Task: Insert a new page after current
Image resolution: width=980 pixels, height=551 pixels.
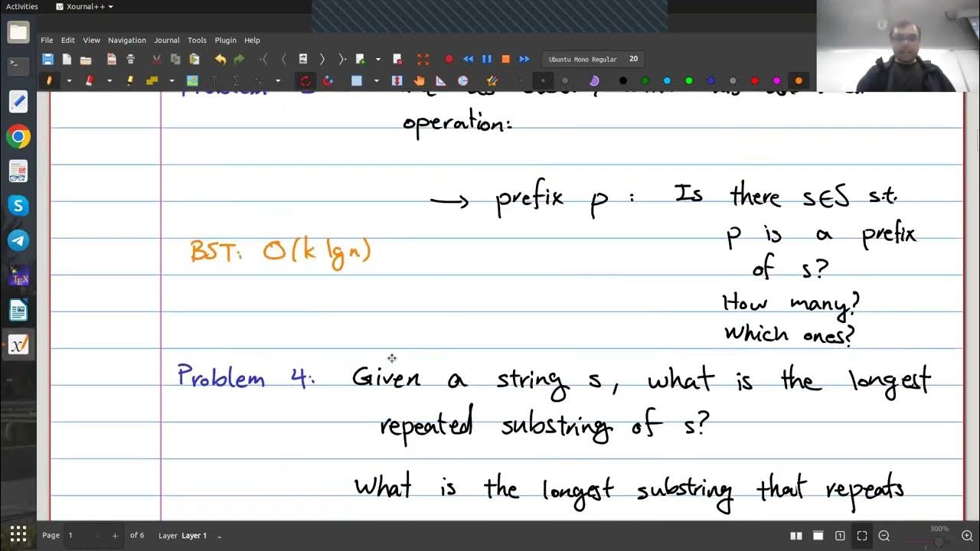Action: 361,59
